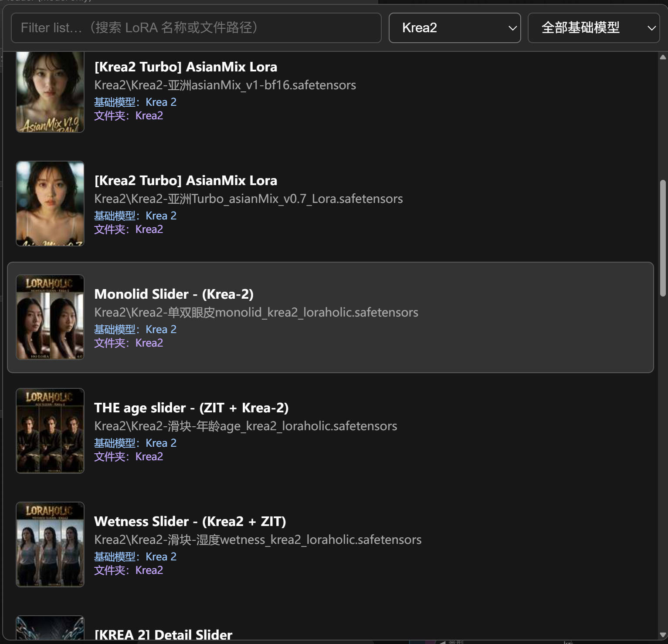Viewport: 668px width, 644px height.
Task: Click the path Krea2-亚洲Turbo_asianMix_v0.7_Lora.safetensors
Action: (x=249, y=199)
